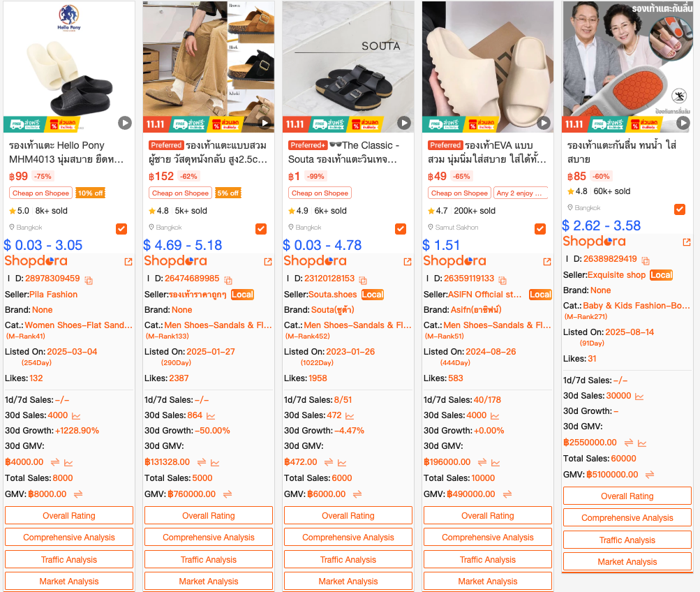Viewport: 700px width, 592px height.
Task: Show 30d sales chart for Hello Pony slippers
Action: 76,416
